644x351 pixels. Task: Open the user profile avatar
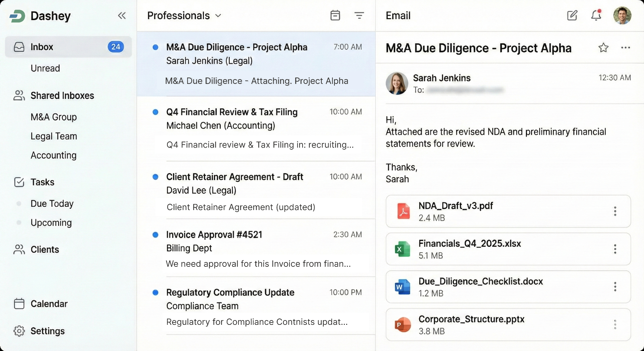(622, 15)
